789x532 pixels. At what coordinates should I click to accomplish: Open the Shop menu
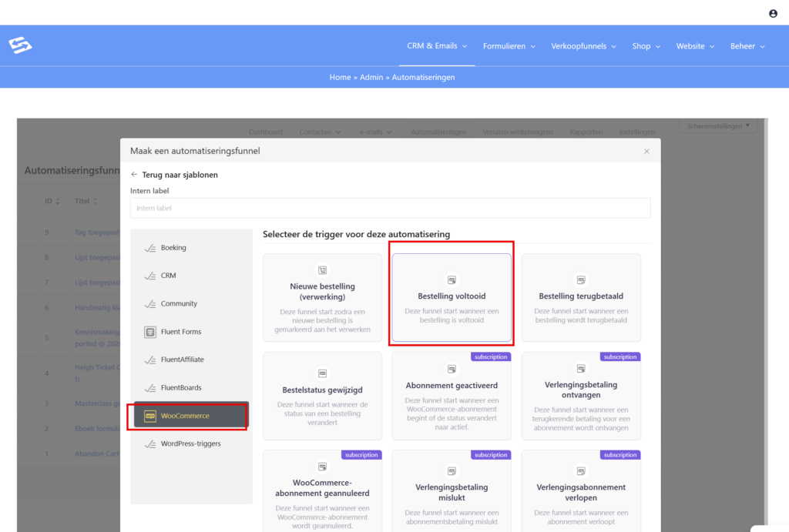tap(646, 46)
